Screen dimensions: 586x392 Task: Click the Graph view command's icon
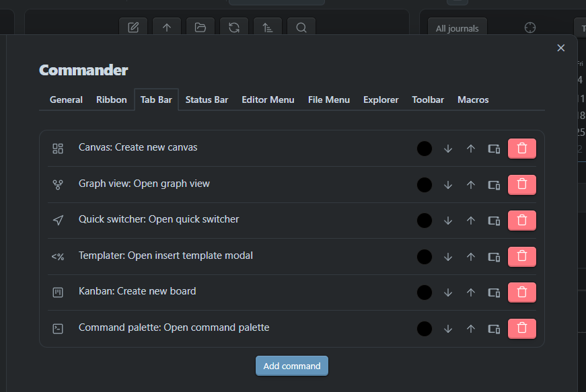pyautogui.click(x=58, y=184)
